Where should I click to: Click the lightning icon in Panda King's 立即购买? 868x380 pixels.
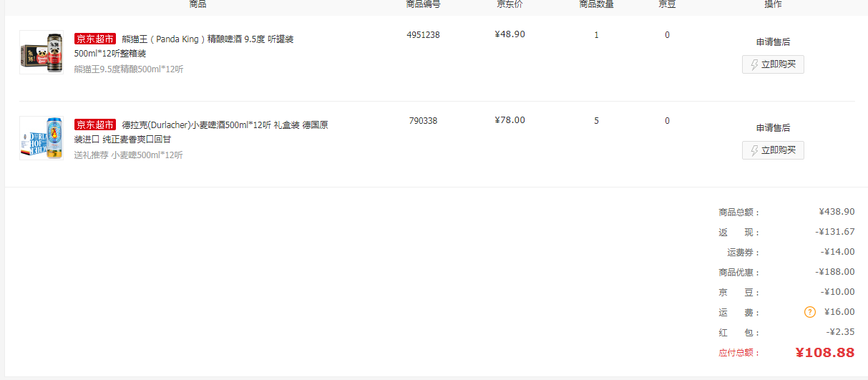(754, 65)
